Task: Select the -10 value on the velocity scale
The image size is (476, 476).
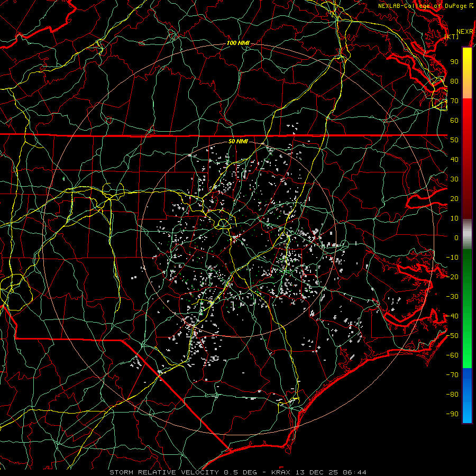Action: point(452,258)
